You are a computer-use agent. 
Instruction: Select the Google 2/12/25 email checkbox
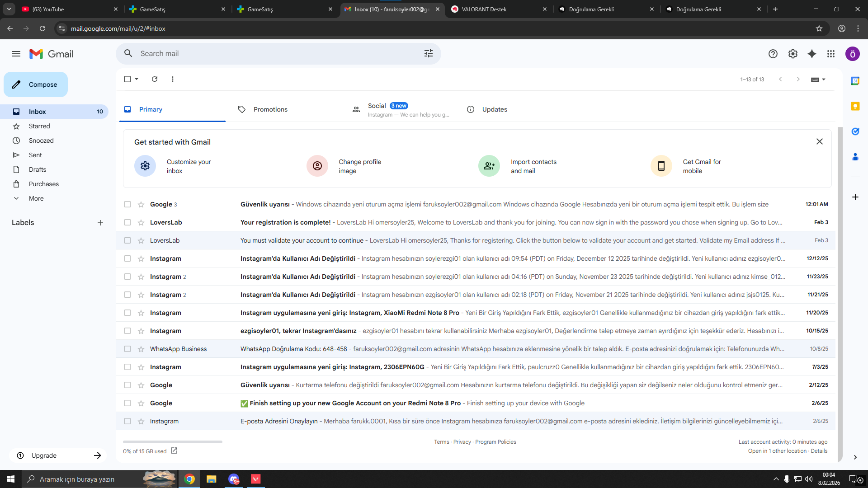(127, 385)
